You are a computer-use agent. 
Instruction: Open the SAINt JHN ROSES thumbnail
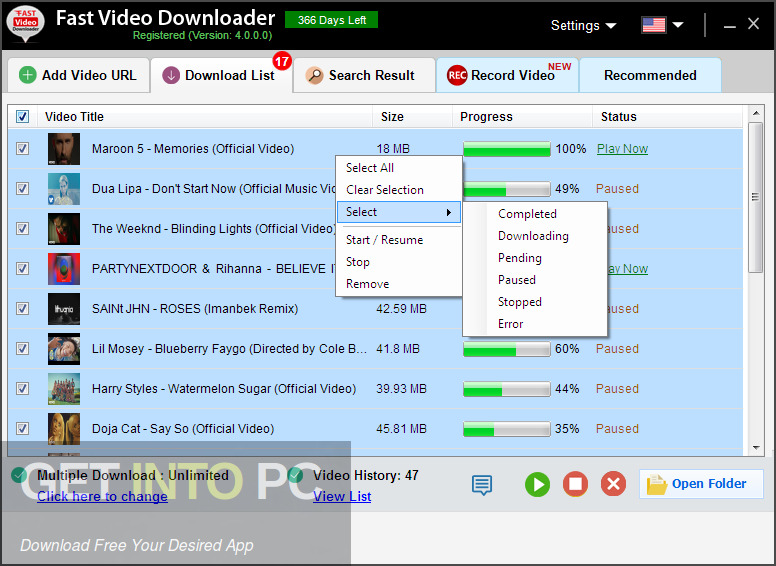[x=64, y=309]
